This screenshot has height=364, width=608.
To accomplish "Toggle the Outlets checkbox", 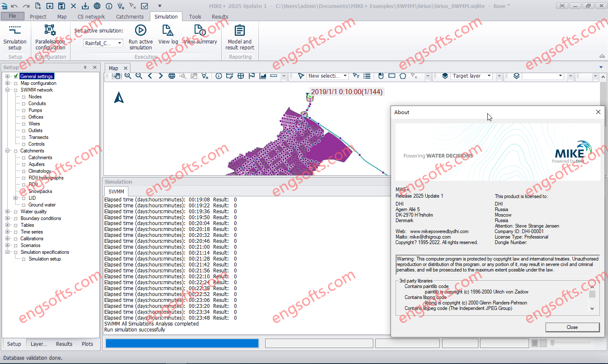I will point(24,130).
